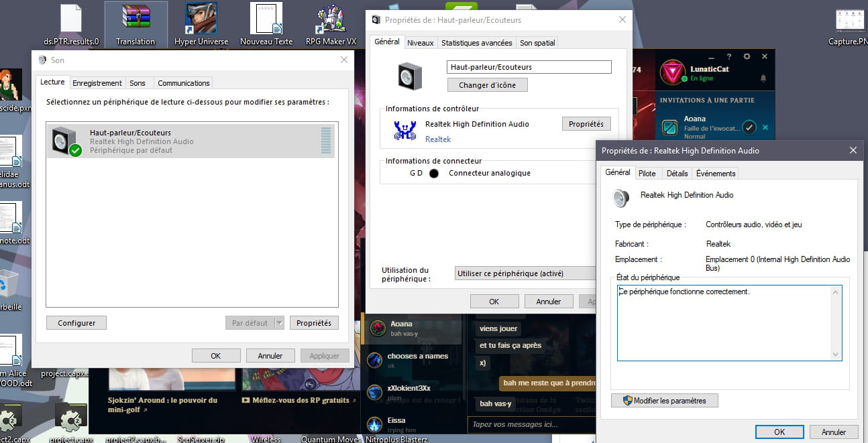Select the ds.PTR.results.0 file icon
Image resolution: width=868 pixels, height=443 pixels.
71,24
